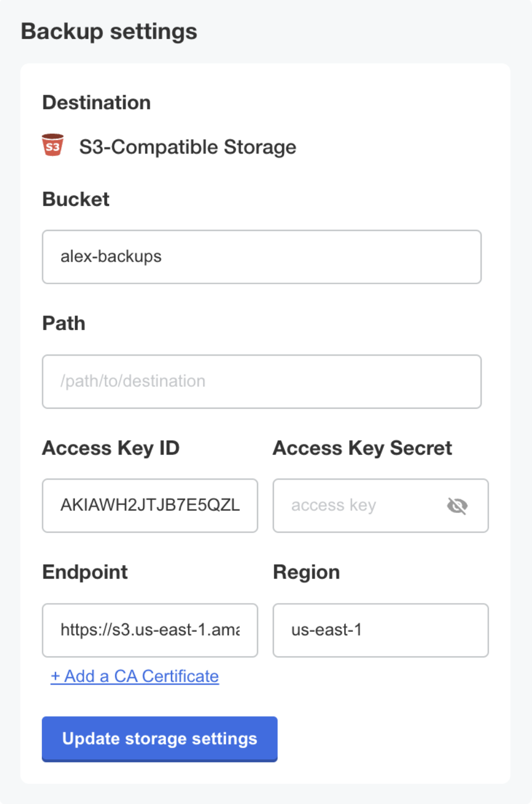
Task: Select the Bucket field containing alex-backups
Action: coord(261,256)
